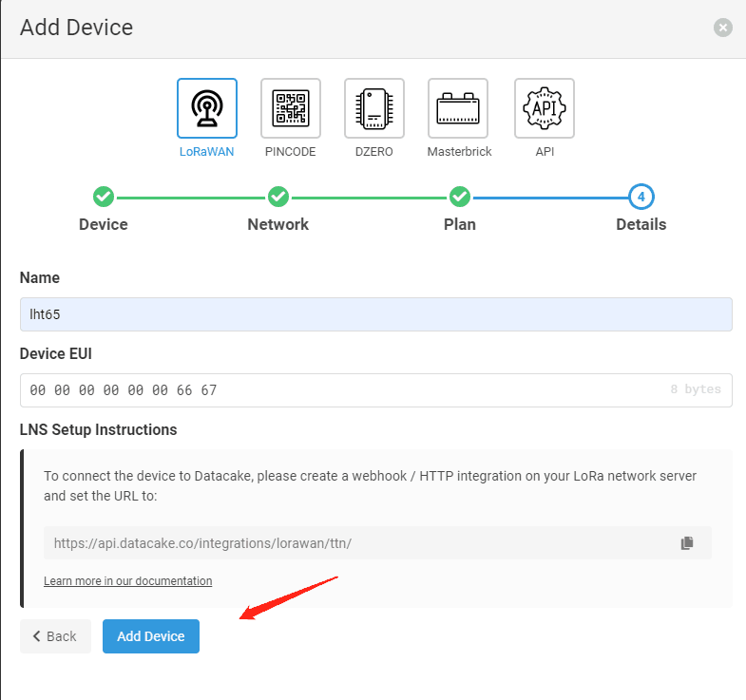This screenshot has height=700, width=746.
Task: Click the Name input field
Action: (376, 314)
